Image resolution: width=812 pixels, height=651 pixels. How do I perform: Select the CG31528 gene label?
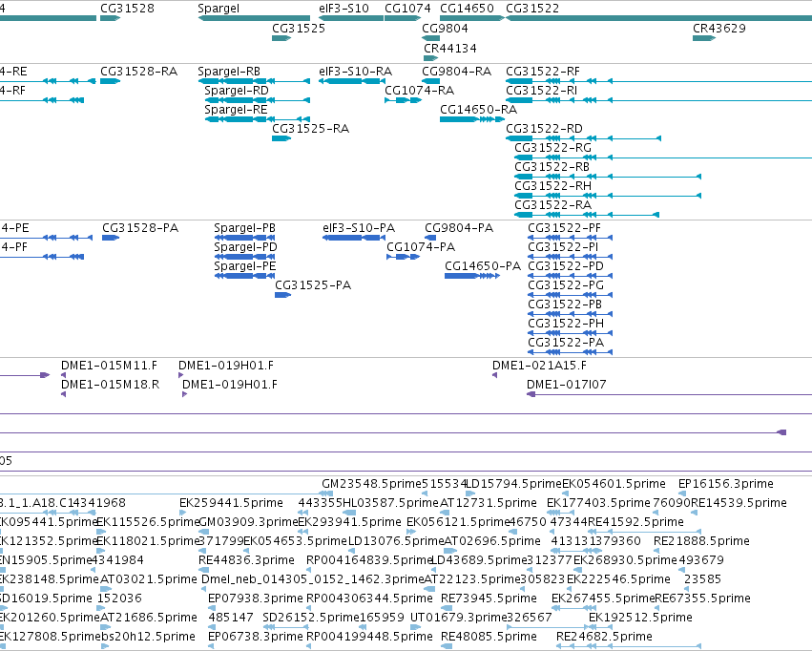(x=127, y=9)
